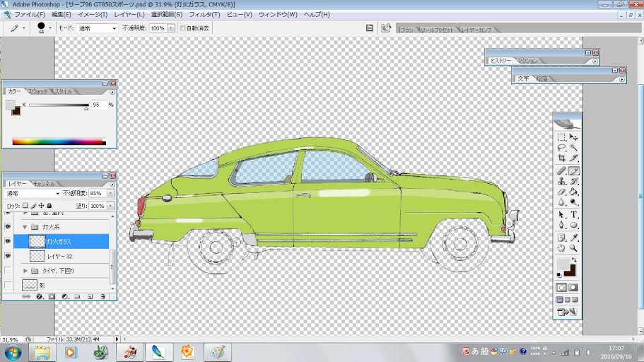Switch to スウォッチ tab
The height and width of the screenshot is (362, 644).
click(37, 91)
